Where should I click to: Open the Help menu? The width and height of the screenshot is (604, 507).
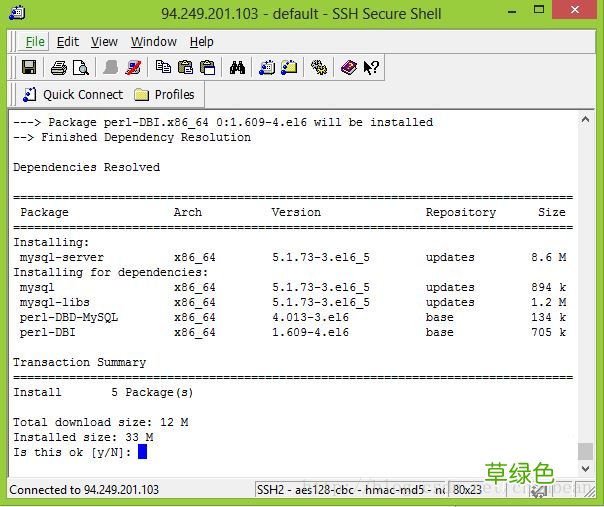click(x=201, y=42)
